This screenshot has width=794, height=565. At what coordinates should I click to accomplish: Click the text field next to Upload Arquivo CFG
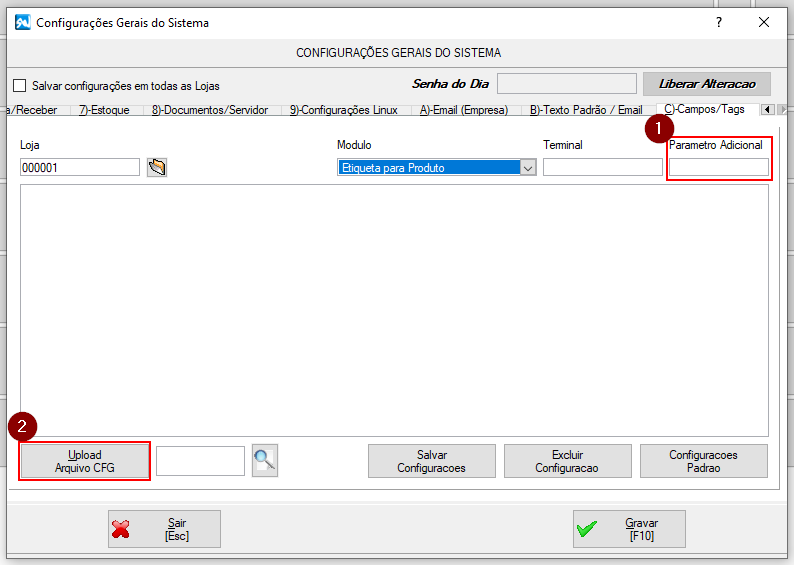pos(200,461)
